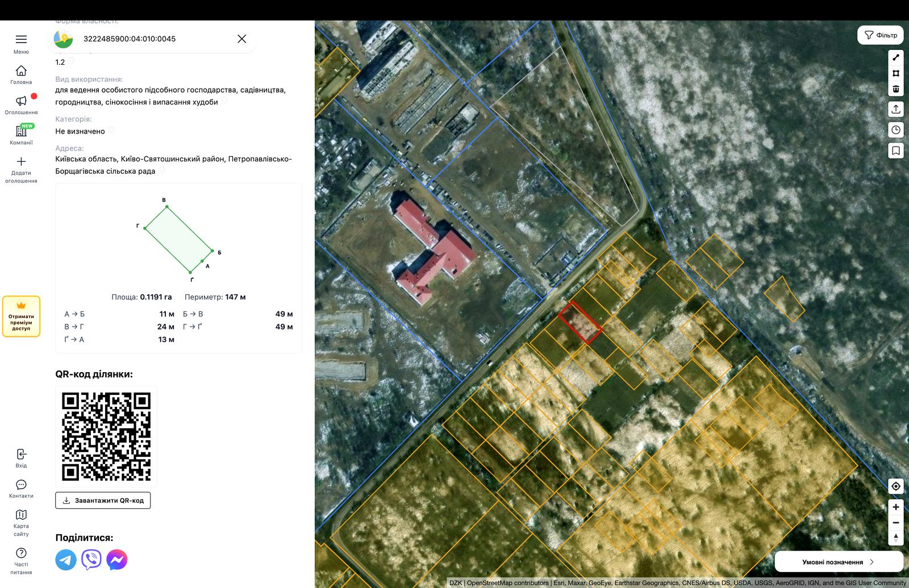Click the Вид використання: label
This screenshot has height=588, width=909.
89,80
